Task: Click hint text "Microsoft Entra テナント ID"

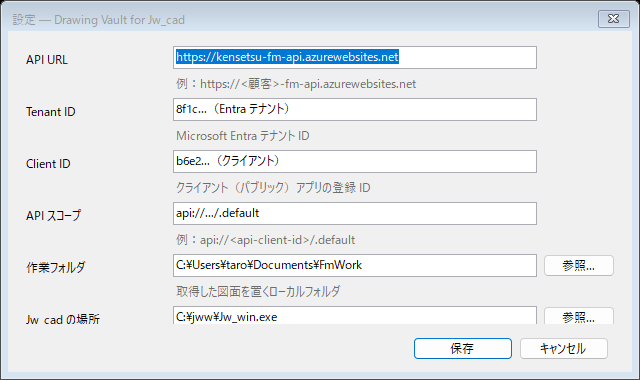Action: [243, 136]
